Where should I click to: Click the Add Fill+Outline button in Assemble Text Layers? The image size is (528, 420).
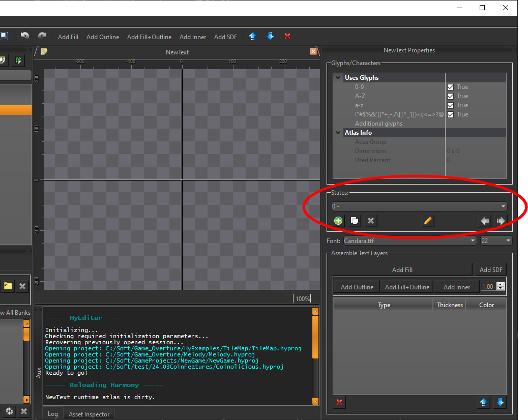(x=407, y=287)
